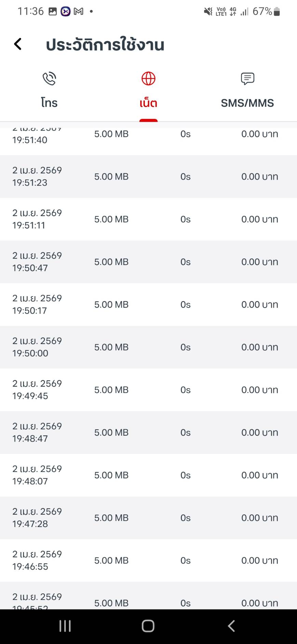Tap the battery icon in status bar
297x644 pixels.
(277, 12)
